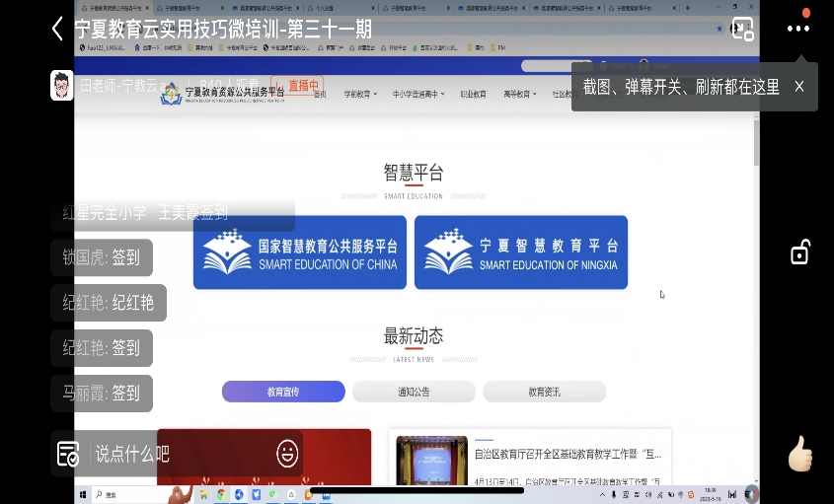This screenshot has height=504, width=834.
Task: Click the Windows Start button
Action: (x=83, y=495)
